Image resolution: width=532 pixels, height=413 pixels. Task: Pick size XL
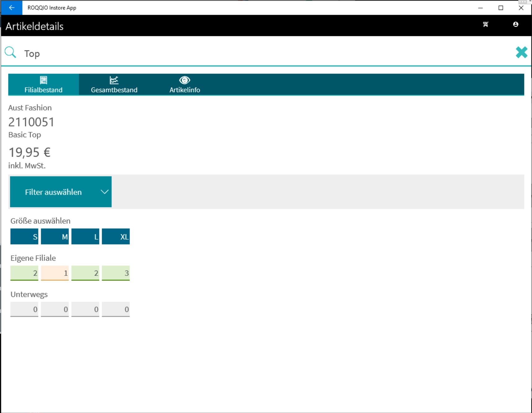[116, 237]
